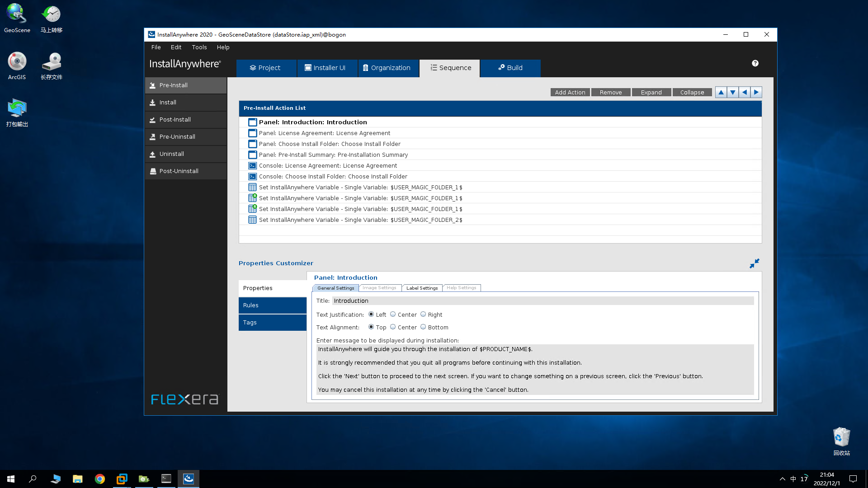This screenshot has height=488, width=868.
Task: Switch to the Organization tab
Action: point(388,68)
